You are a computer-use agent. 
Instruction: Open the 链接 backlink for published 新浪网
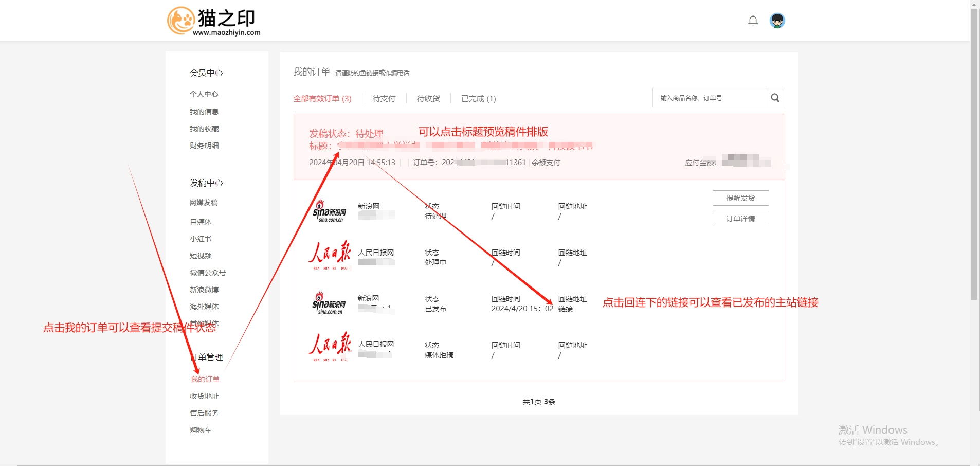[x=566, y=309]
